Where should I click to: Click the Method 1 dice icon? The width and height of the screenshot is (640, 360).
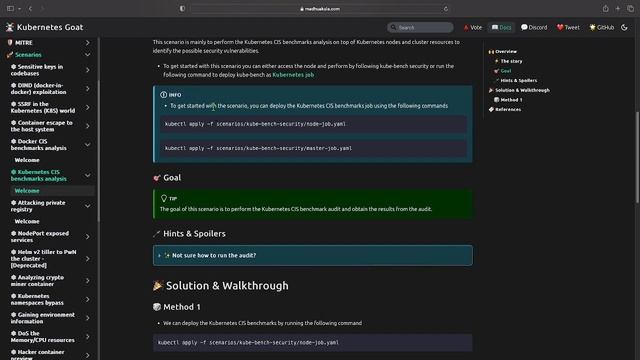click(157, 307)
